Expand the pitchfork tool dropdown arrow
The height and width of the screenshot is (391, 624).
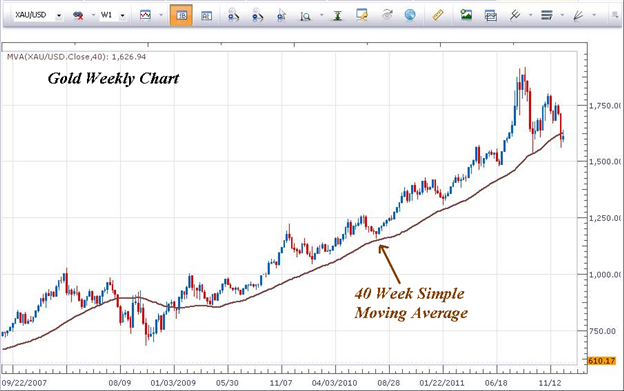530,16
